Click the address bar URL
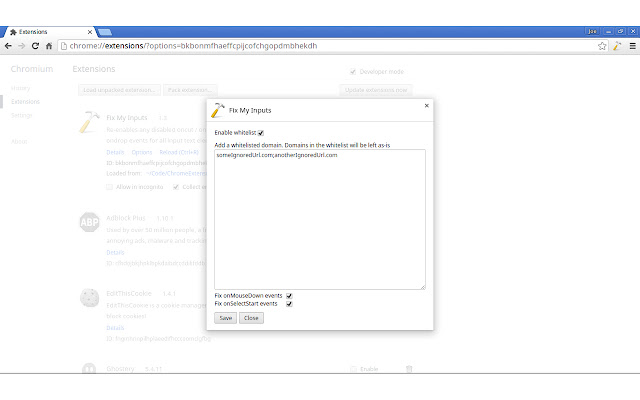 click(x=193, y=46)
